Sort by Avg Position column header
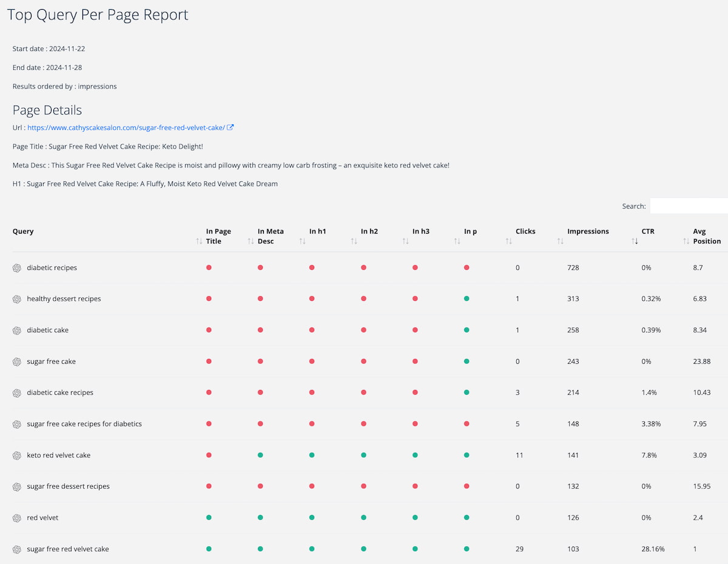The image size is (728, 564). point(707,236)
